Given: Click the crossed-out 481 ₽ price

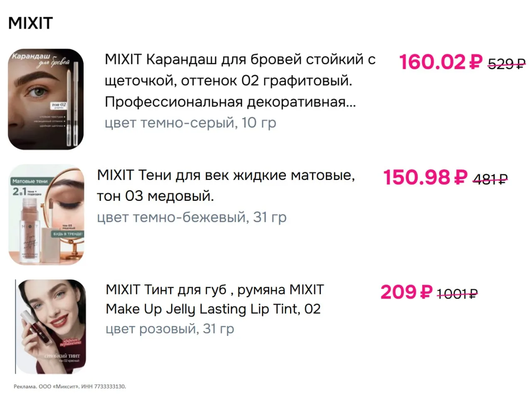Looking at the screenshot, I should click(x=490, y=179).
